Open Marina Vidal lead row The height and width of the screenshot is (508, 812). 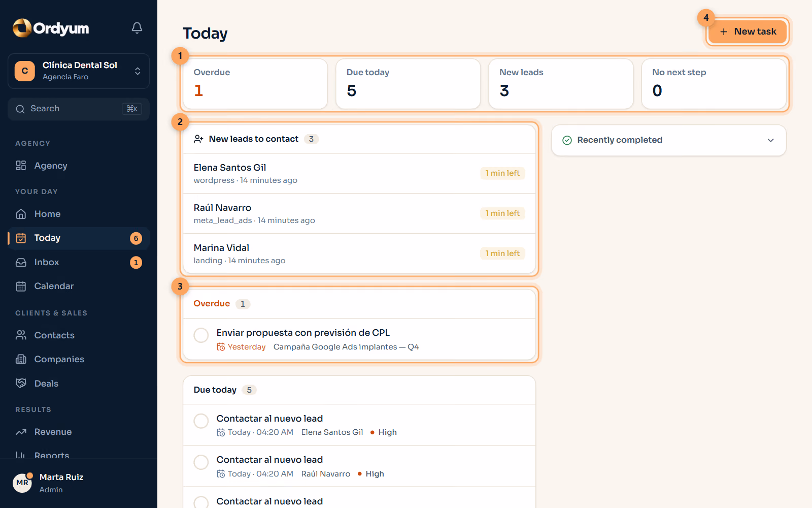359,253
